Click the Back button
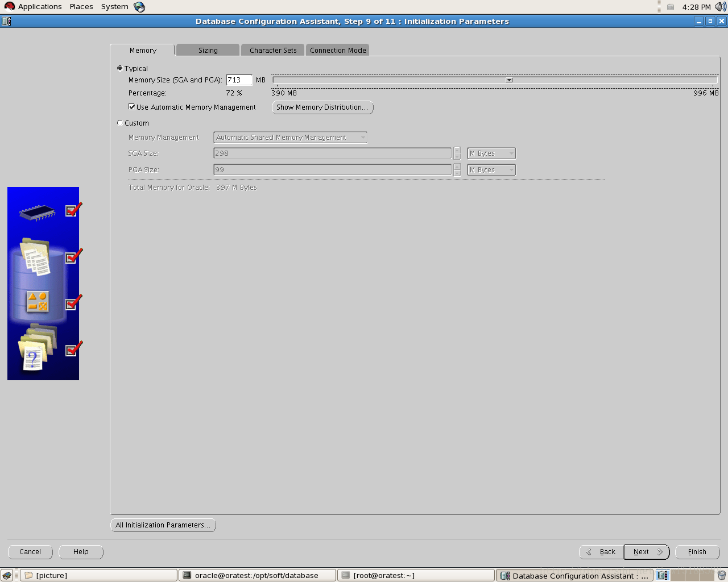 pos(601,552)
